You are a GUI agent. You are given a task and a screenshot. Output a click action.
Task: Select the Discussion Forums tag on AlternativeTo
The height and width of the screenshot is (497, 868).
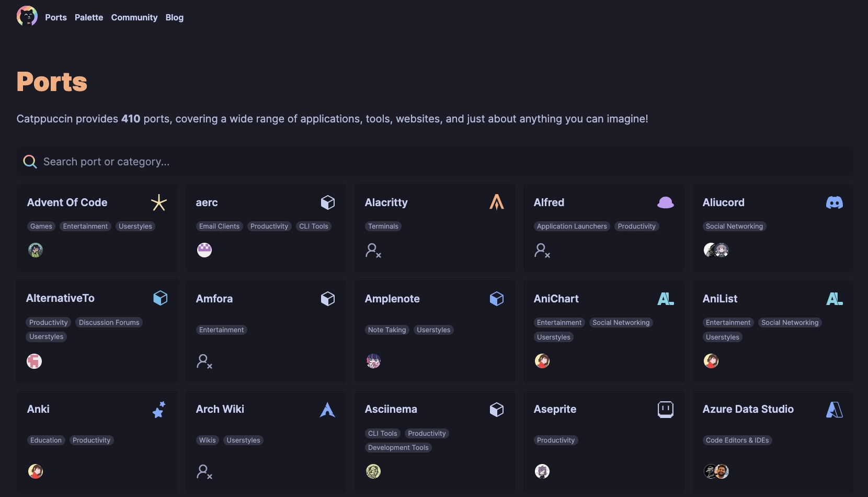click(109, 323)
